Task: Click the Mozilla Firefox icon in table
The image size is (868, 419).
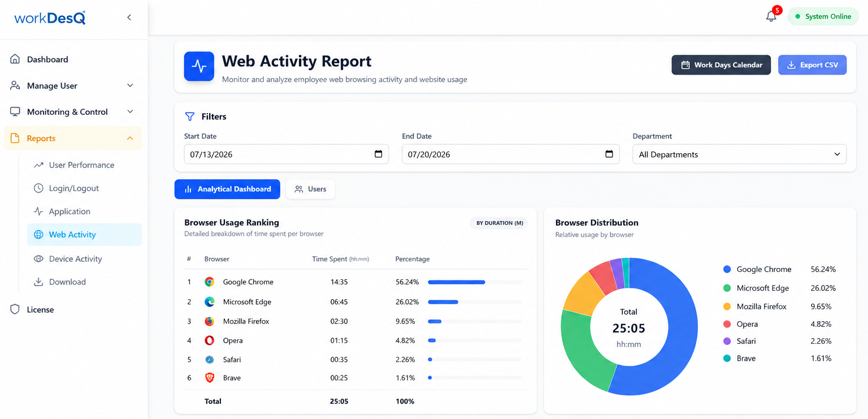Action: tap(210, 321)
